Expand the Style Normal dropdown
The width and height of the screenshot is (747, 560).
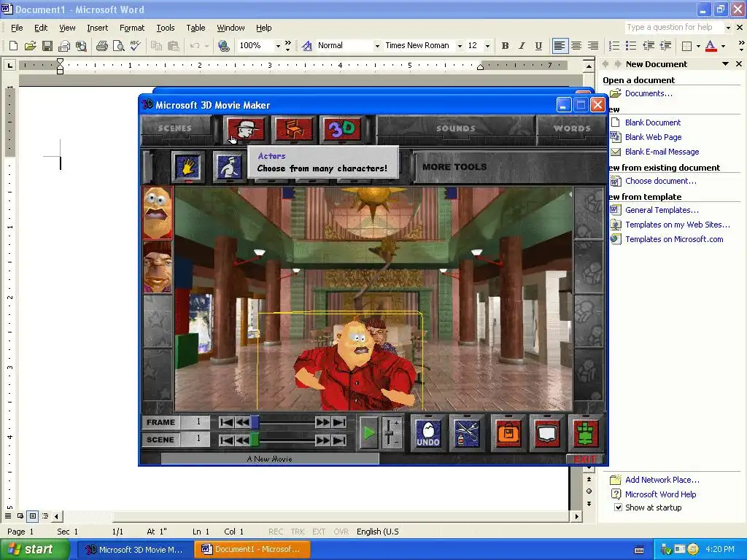[x=377, y=46]
